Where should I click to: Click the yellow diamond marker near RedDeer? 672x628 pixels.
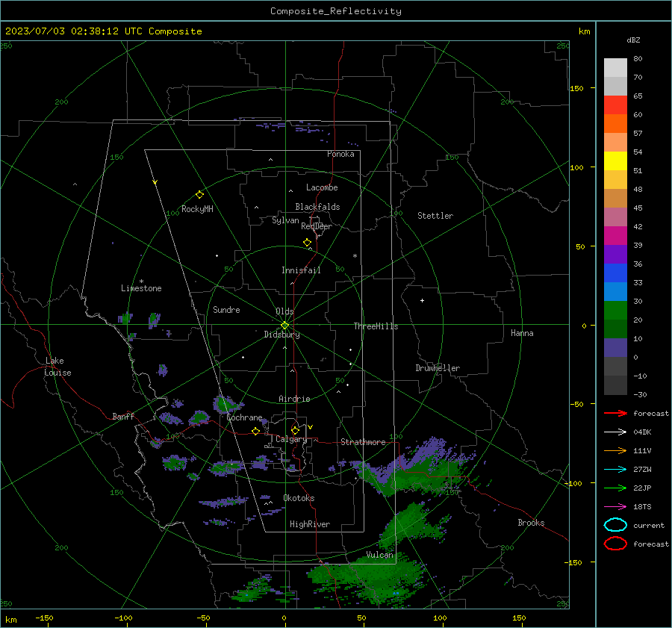pyautogui.click(x=308, y=243)
